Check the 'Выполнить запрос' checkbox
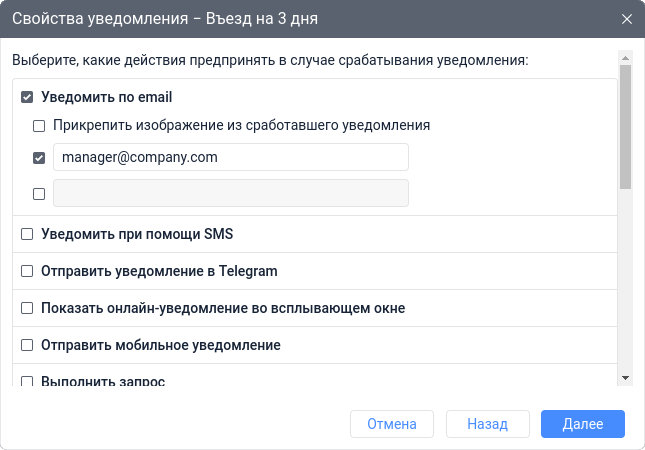645x450 pixels. coord(27,381)
